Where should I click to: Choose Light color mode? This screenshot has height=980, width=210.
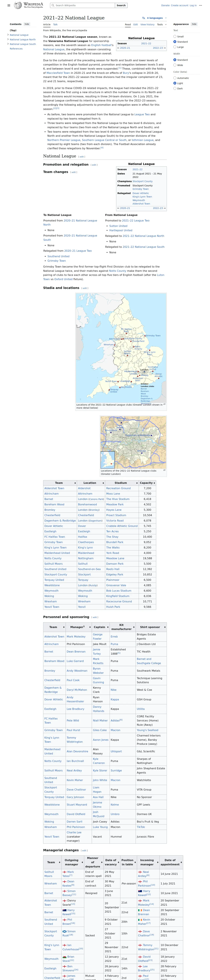(175, 83)
